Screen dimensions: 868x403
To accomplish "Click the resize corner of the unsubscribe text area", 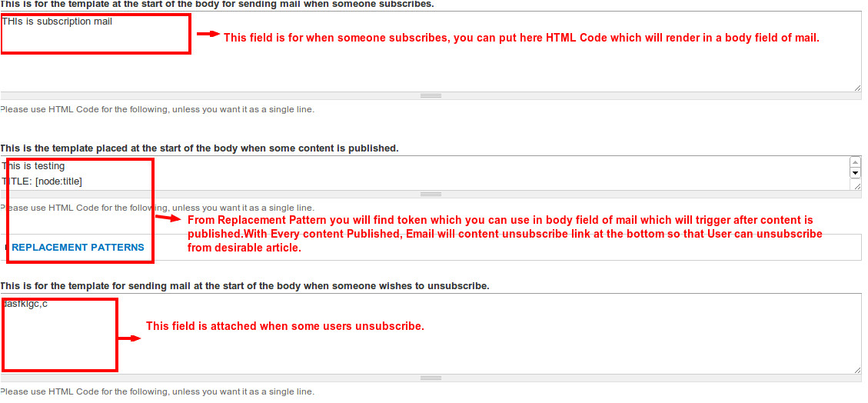I will pyautogui.click(x=856, y=369).
